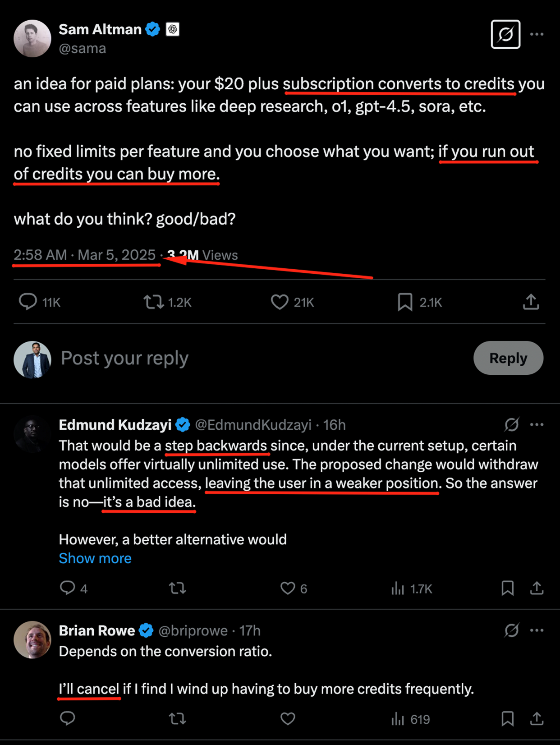Click the reply icon showing 11K comments
560x745 pixels.
tap(28, 302)
